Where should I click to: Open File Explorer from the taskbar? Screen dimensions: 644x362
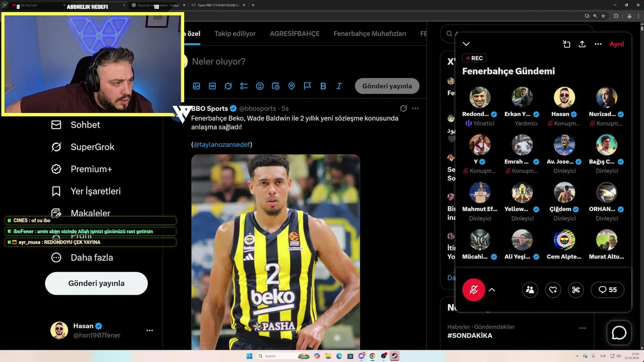click(328, 356)
